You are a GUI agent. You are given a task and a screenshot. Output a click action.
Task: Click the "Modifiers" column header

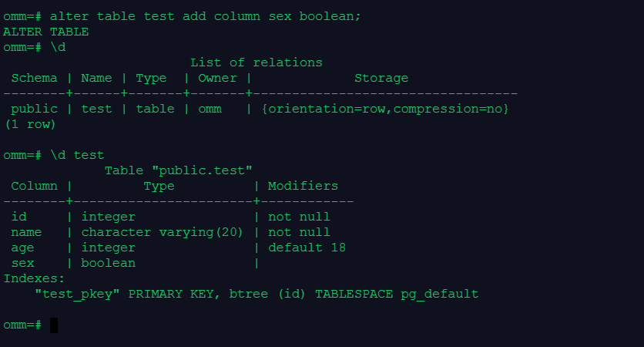click(x=303, y=186)
